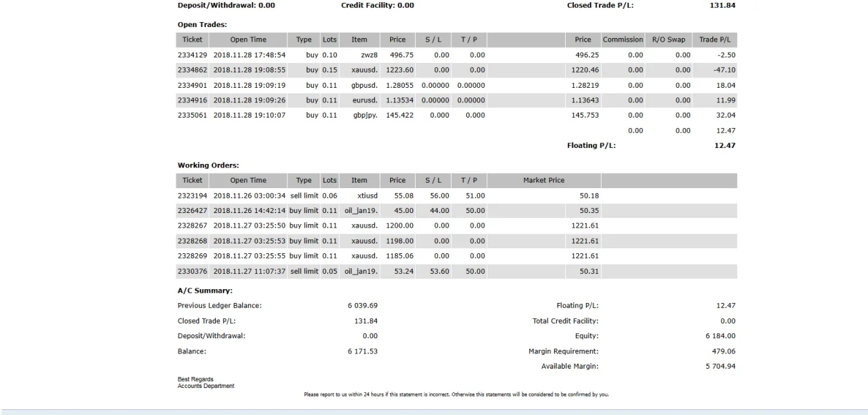Click the Trade P/L column header
Viewport: 868px width, 415px height.
click(714, 39)
